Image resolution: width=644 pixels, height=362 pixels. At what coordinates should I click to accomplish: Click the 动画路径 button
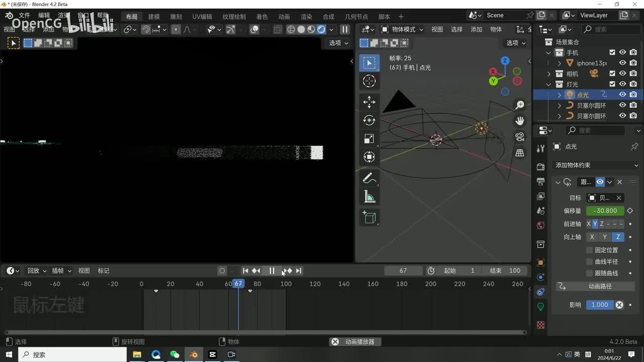click(x=600, y=286)
